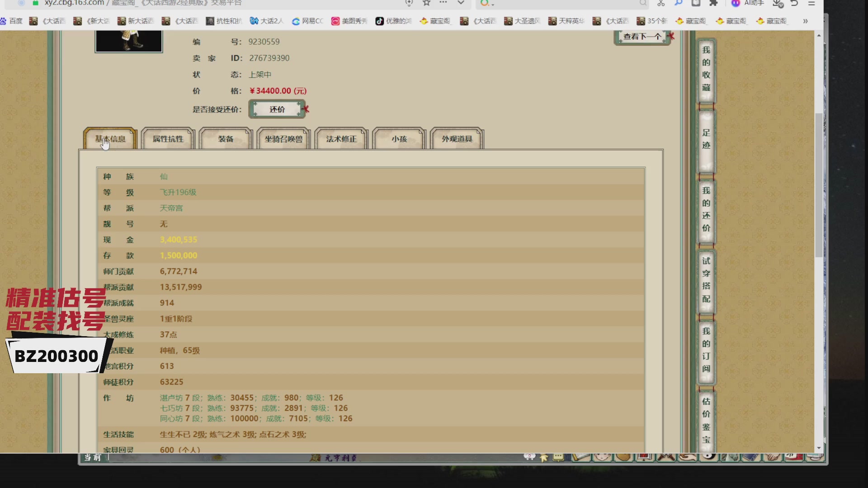Click the 查看下一个 button
868x488 pixels.
click(x=642, y=37)
